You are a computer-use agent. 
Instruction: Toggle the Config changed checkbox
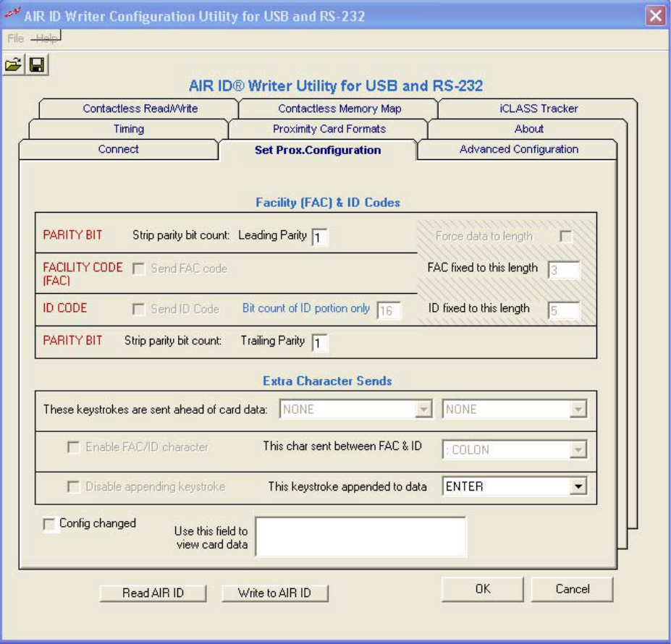48,524
